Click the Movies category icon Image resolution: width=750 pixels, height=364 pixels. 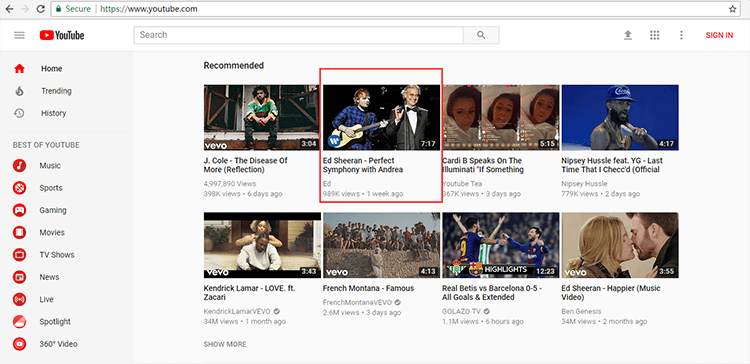[x=20, y=232]
